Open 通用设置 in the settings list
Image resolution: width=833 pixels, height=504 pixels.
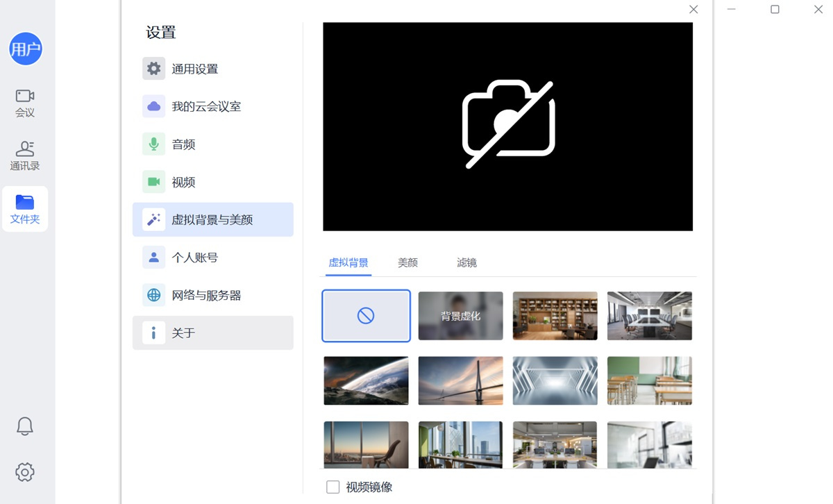(195, 69)
